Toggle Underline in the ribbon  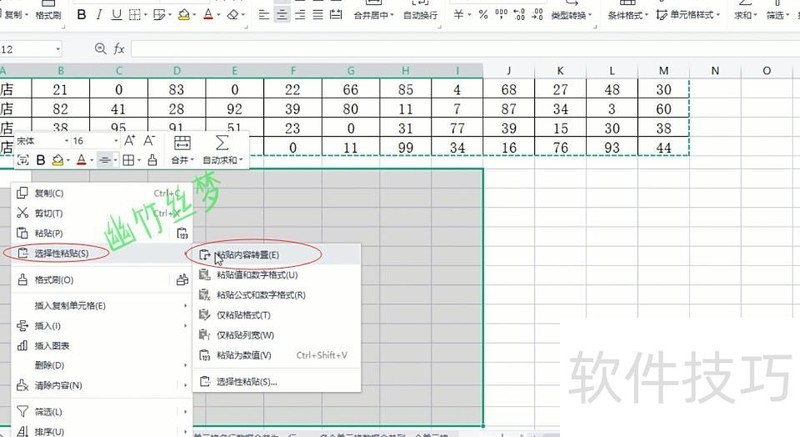coord(116,15)
